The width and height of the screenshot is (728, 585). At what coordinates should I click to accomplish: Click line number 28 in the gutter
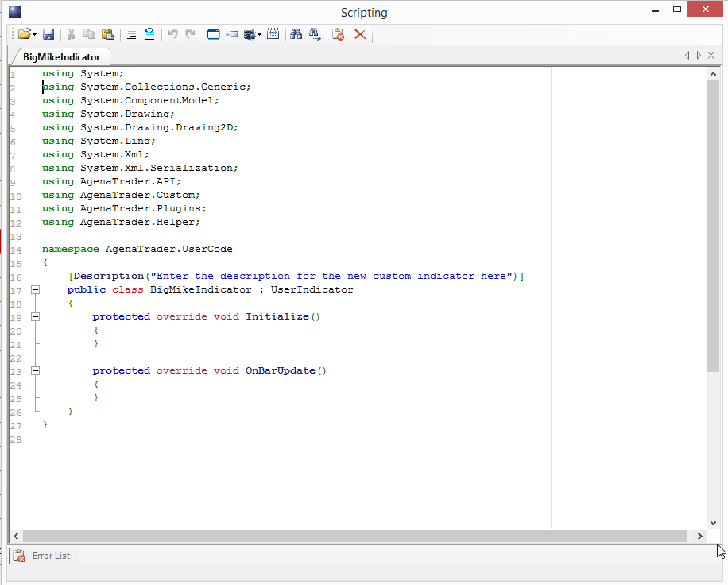click(16, 440)
